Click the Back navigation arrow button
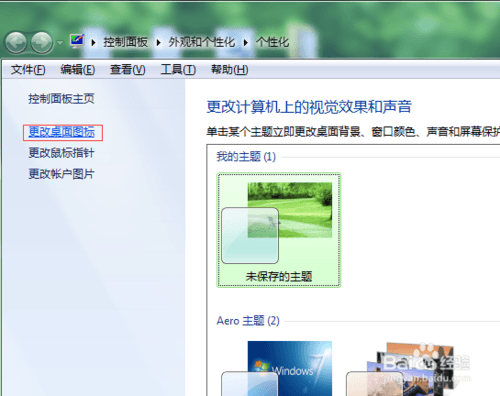500x396 pixels. (16, 42)
